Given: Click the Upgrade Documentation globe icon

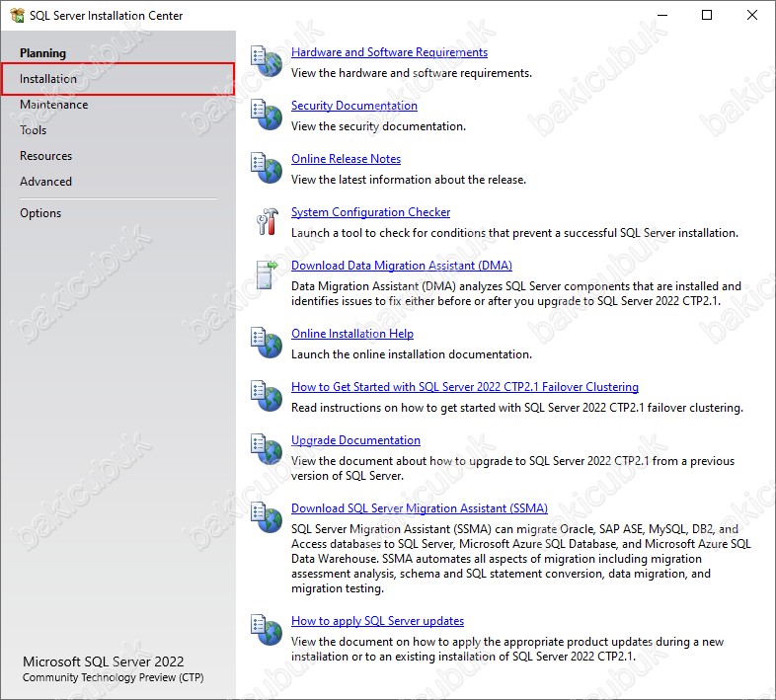Looking at the screenshot, I should (267, 449).
